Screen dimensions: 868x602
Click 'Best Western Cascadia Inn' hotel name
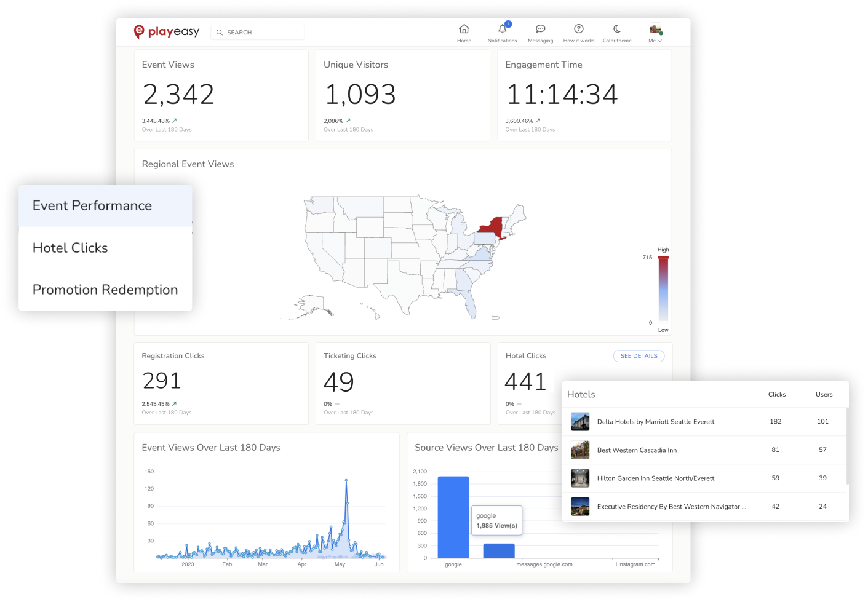pos(637,450)
